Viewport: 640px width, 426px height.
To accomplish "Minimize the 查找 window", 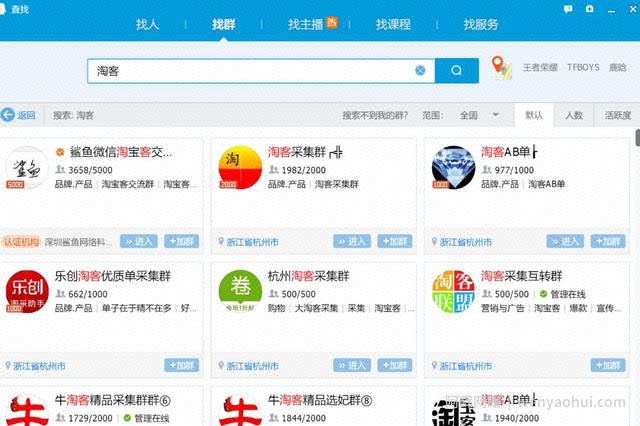I will [x=611, y=10].
